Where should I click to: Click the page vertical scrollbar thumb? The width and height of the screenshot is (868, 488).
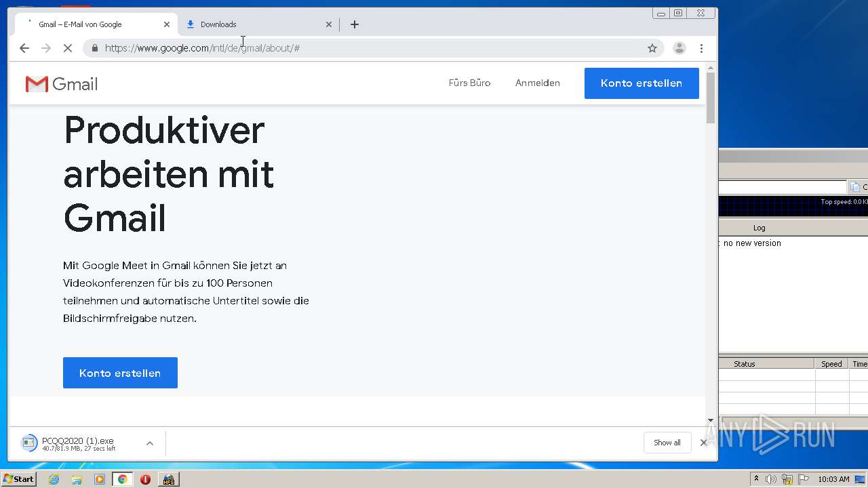711,98
